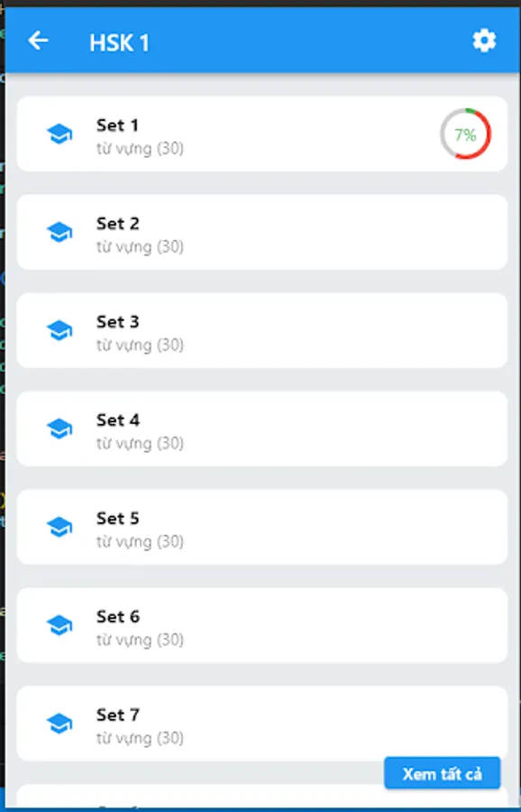Open Set 6 from the list
This screenshot has width=521, height=812.
pyautogui.click(x=261, y=625)
